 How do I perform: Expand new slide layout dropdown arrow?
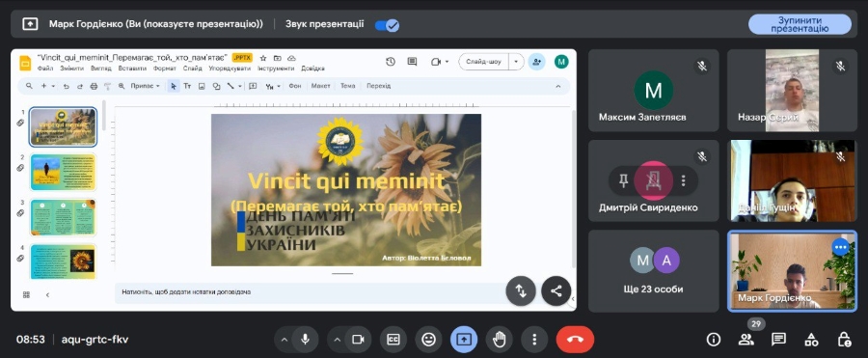coord(53,86)
